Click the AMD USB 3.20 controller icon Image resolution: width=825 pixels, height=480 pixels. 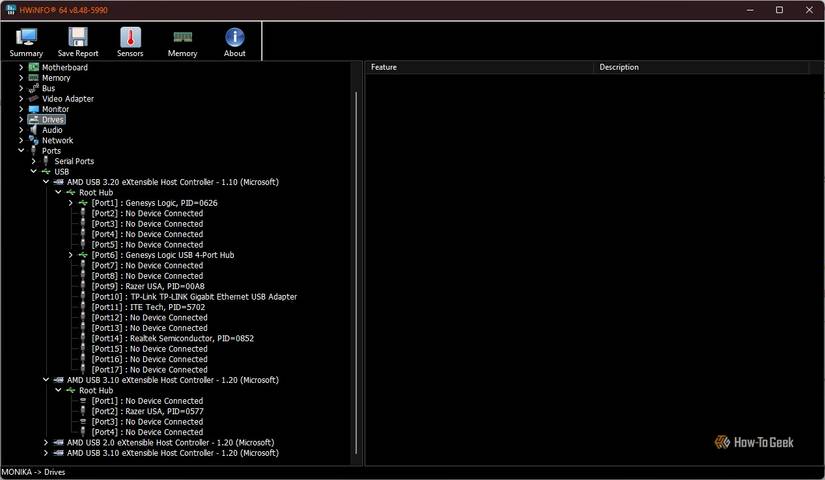[x=58, y=182]
